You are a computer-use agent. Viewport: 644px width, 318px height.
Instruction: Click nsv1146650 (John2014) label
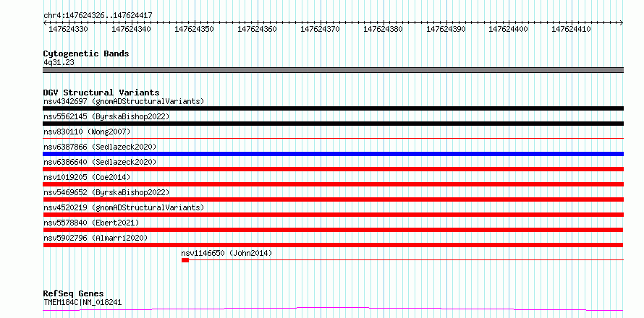tap(226, 253)
